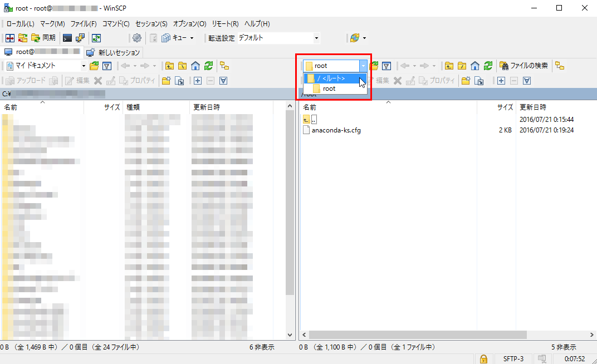The height and width of the screenshot is (364, 597).
Task: Click the lock encryption icon in status bar
Action: pyautogui.click(x=483, y=358)
